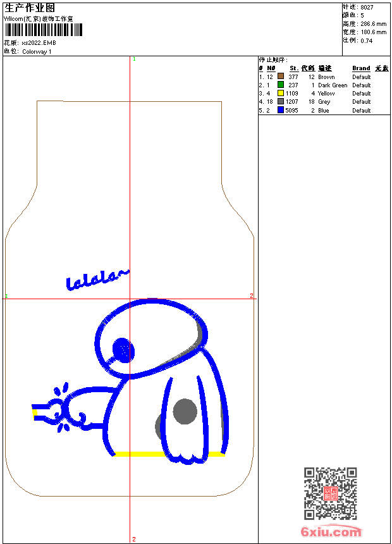The width and height of the screenshot is (392, 544).
Task: Click the colour count value 5
Action: (362, 16)
